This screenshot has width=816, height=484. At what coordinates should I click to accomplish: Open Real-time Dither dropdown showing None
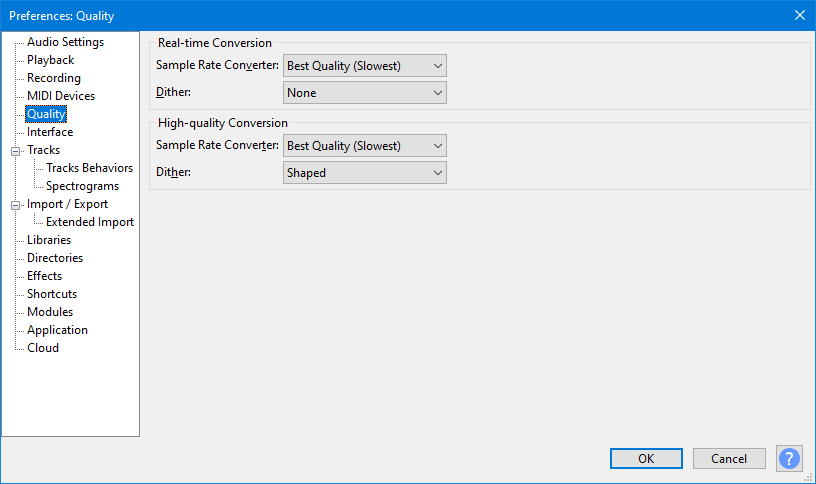365,93
